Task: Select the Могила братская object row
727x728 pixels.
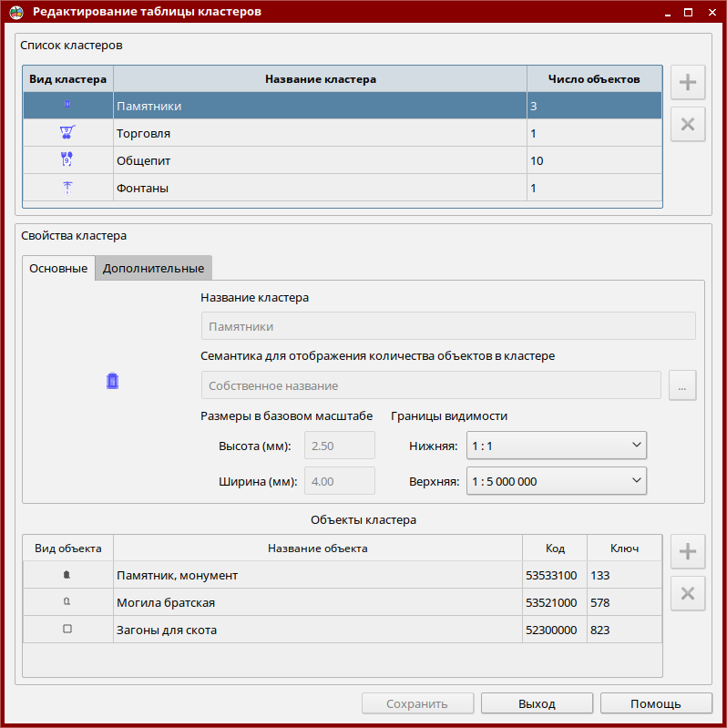Action: click(343, 602)
